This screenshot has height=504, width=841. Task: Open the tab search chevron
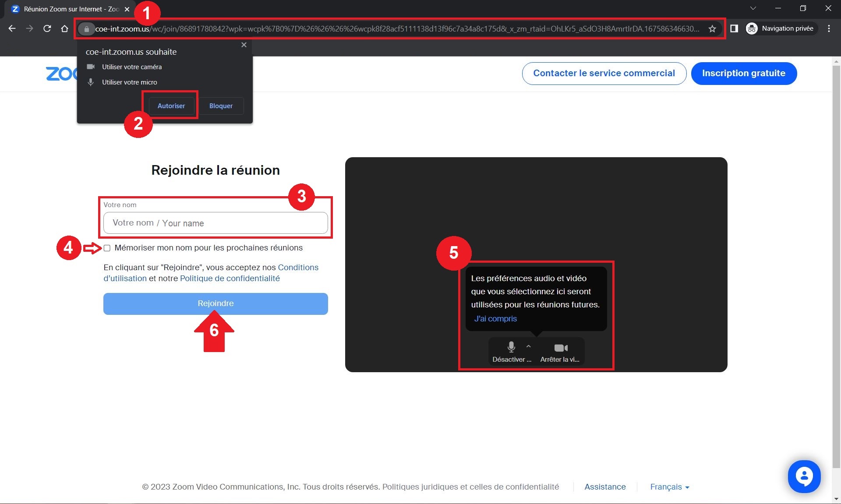coord(753,8)
